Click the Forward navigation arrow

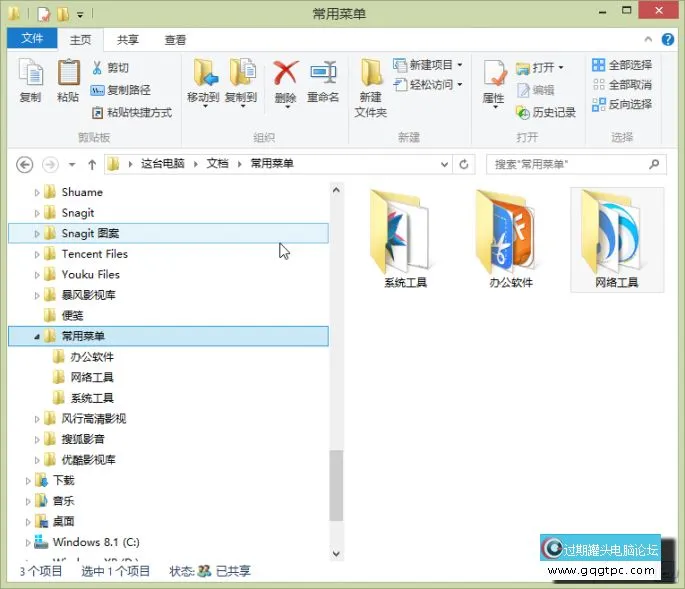50,165
